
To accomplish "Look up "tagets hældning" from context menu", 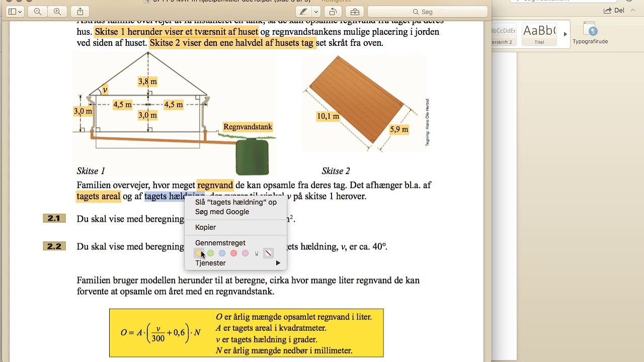I will (235, 202).
